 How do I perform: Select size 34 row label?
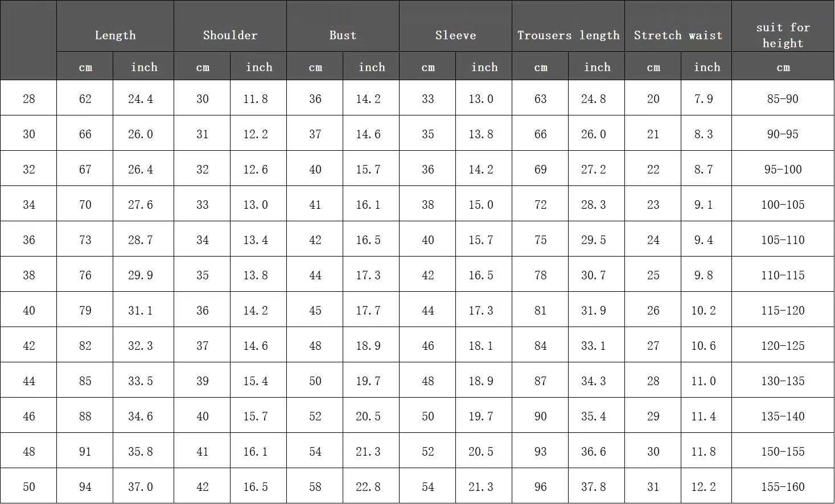click(x=28, y=204)
